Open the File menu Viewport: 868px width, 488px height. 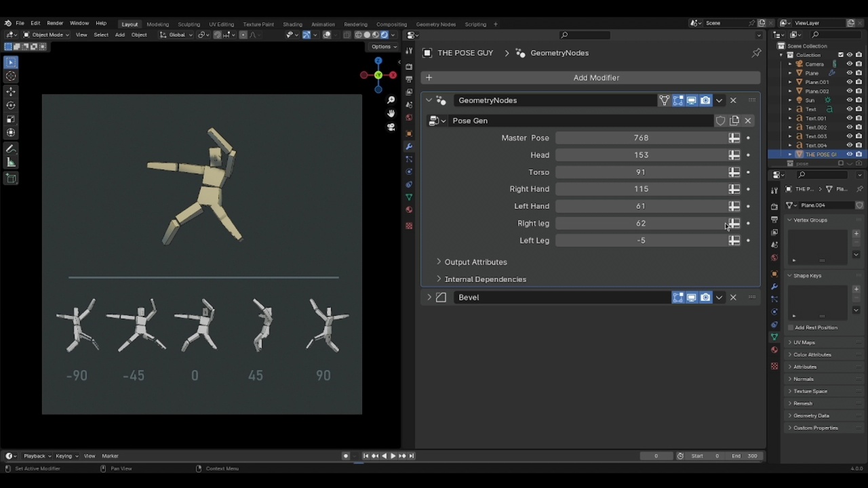(x=20, y=24)
